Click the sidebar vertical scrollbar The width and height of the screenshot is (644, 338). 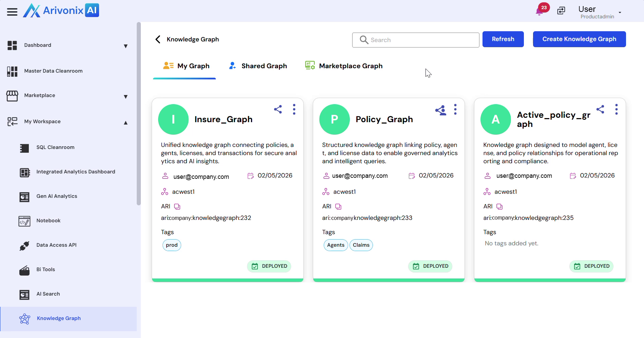pos(138,114)
